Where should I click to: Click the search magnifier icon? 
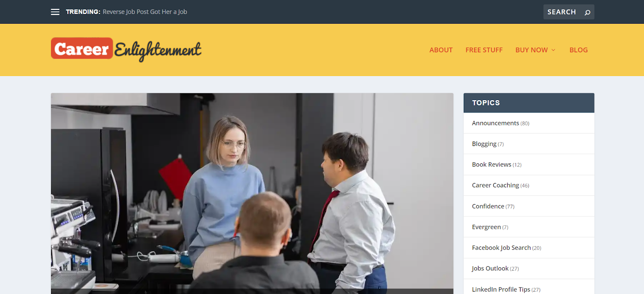[588, 12]
